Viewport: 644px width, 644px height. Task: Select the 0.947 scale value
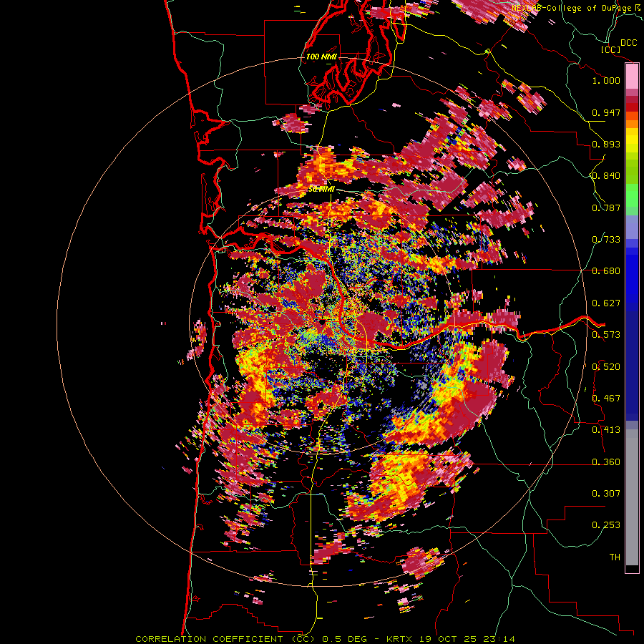606,112
